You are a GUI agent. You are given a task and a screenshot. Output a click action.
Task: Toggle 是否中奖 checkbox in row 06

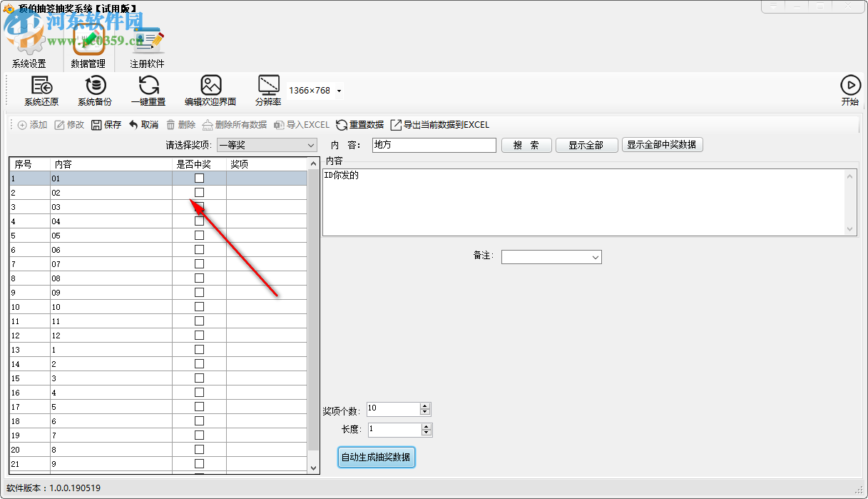pos(199,250)
